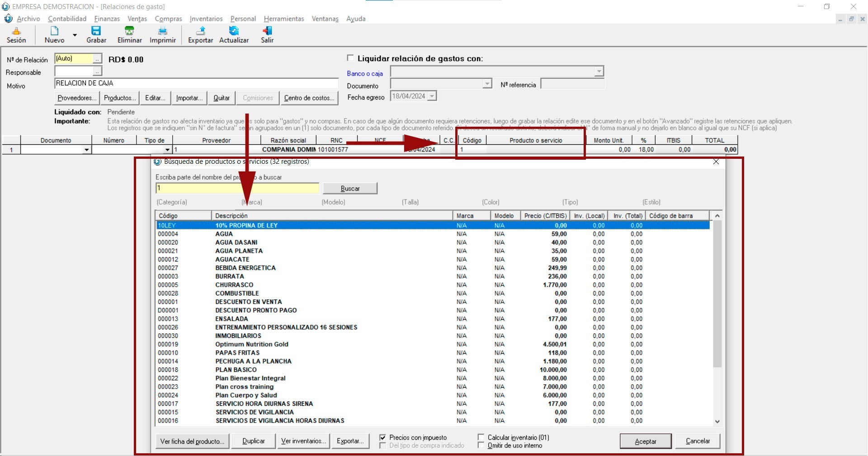Click the Sesión toolbar icon
This screenshot has height=456, width=868.
point(16,31)
